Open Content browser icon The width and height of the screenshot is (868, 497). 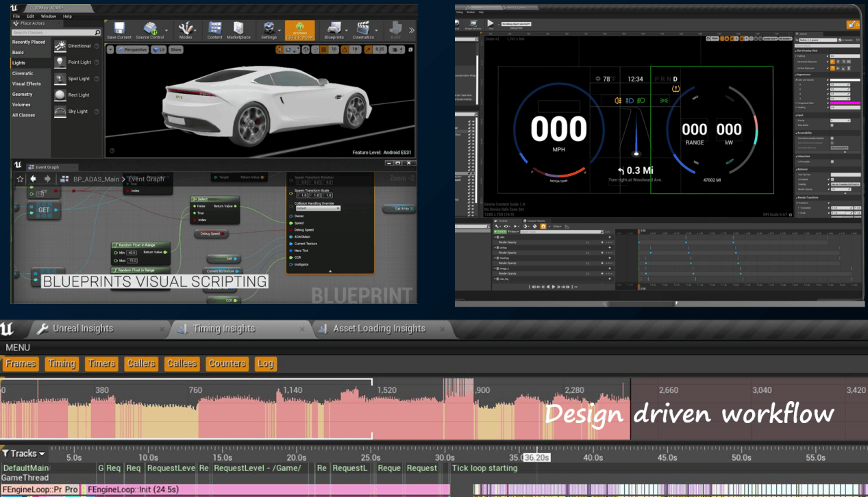pyautogui.click(x=215, y=29)
